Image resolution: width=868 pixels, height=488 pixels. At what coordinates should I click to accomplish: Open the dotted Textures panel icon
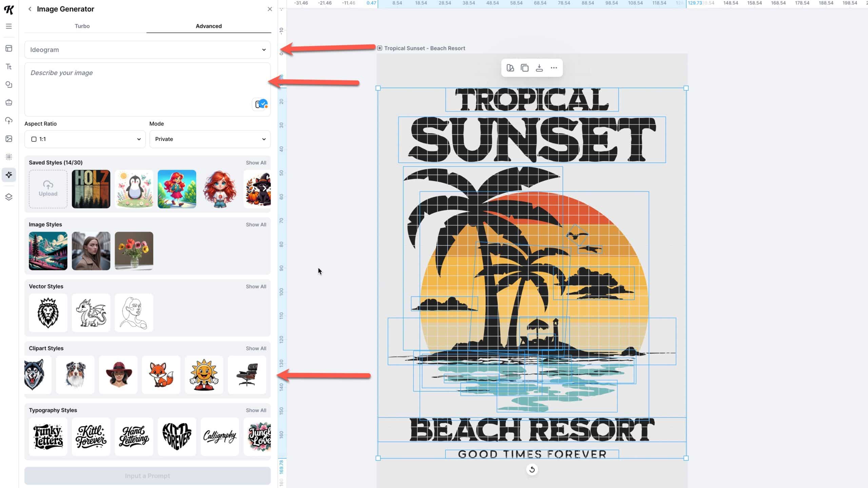[x=9, y=157]
